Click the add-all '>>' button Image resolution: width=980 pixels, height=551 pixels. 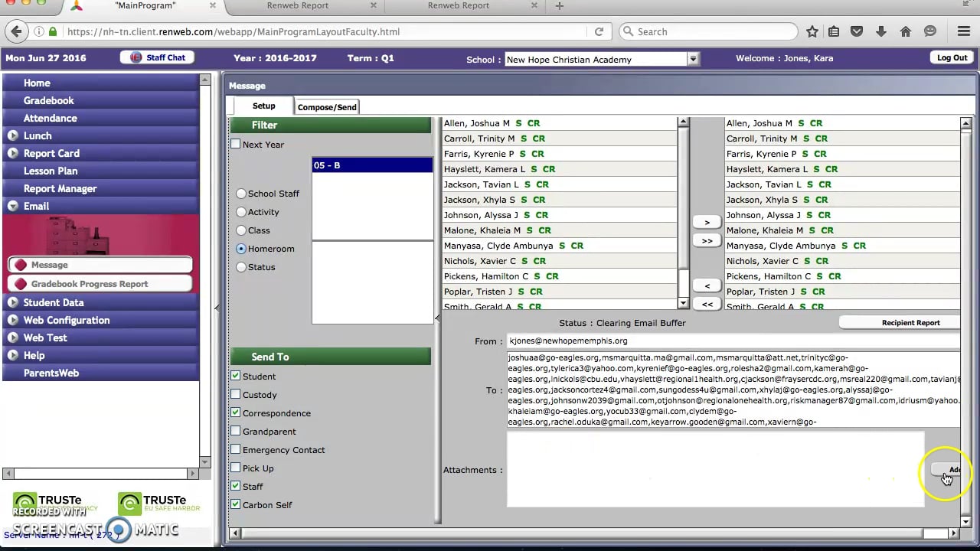pyautogui.click(x=707, y=240)
